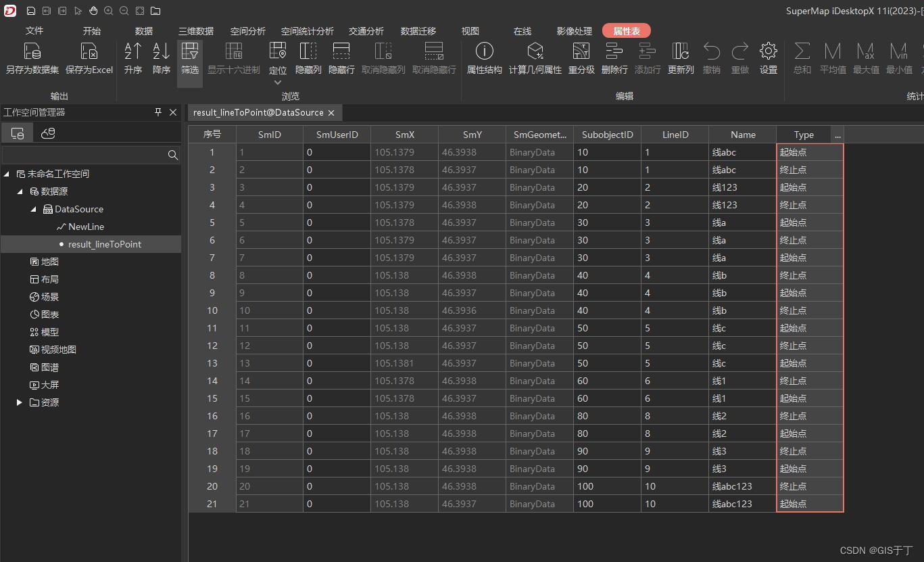Click the workspace search input field
This screenshot has height=562, width=924.
point(84,155)
